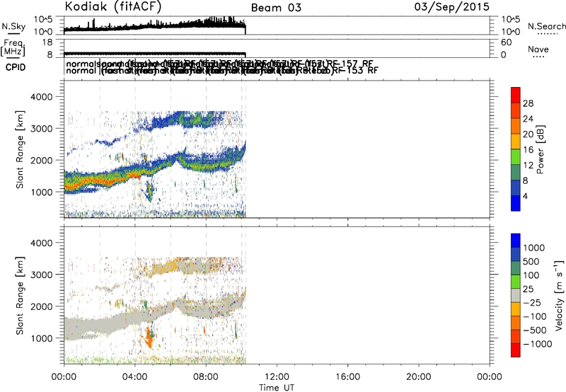Select the "4" power colorbar label
Screen dimensions: 566x392
point(525,196)
